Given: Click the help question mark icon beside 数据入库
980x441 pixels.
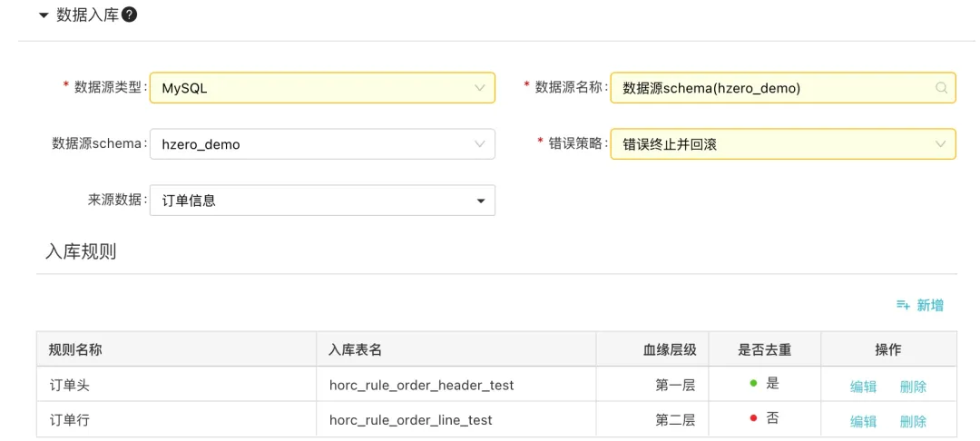Looking at the screenshot, I should (130, 15).
